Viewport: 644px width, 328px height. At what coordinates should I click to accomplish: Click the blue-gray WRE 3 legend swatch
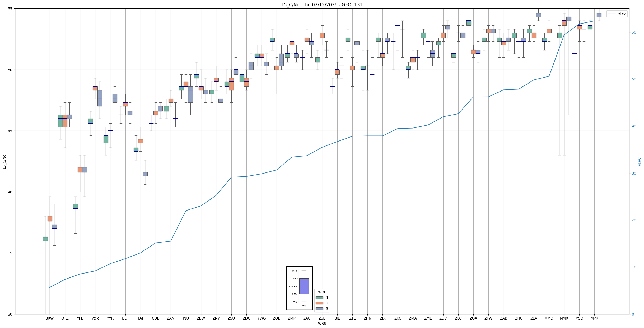coord(319,309)
